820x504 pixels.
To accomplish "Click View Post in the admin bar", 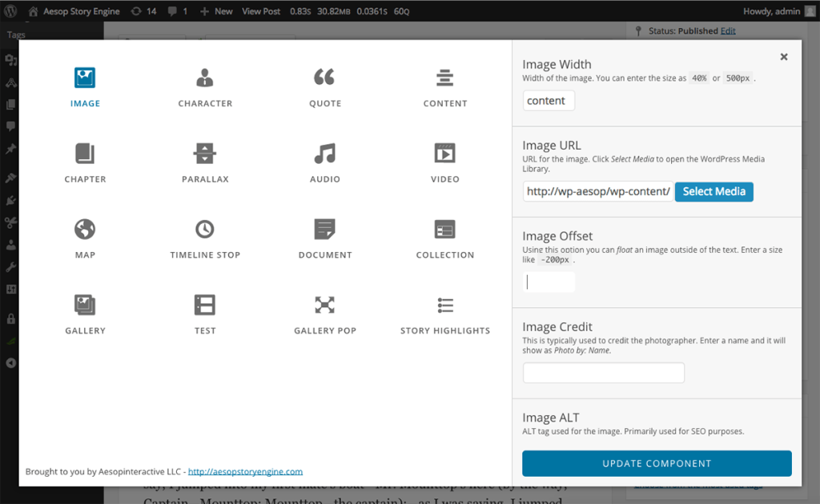I will pos(261,11).
